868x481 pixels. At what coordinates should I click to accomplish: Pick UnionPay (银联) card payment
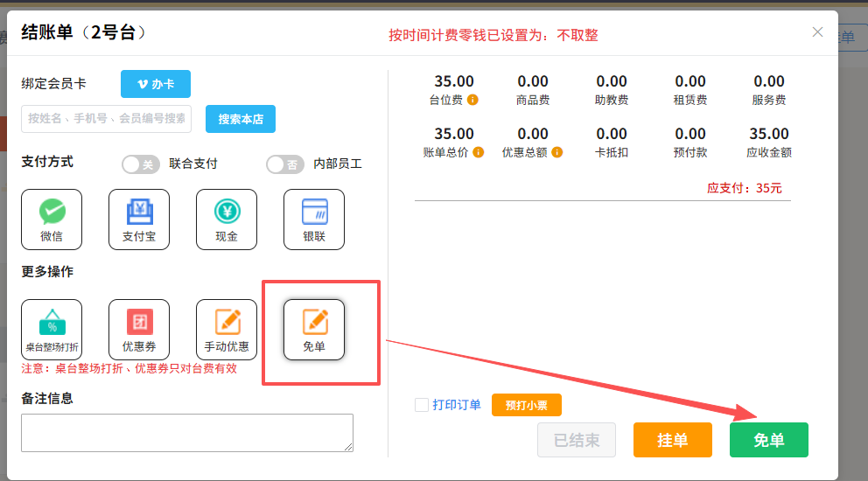pos(314,220)
